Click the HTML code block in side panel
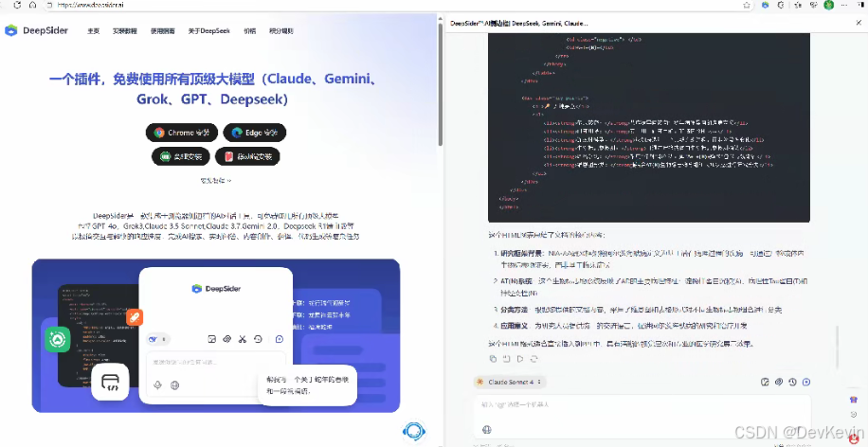 click(x=649, y=127)
